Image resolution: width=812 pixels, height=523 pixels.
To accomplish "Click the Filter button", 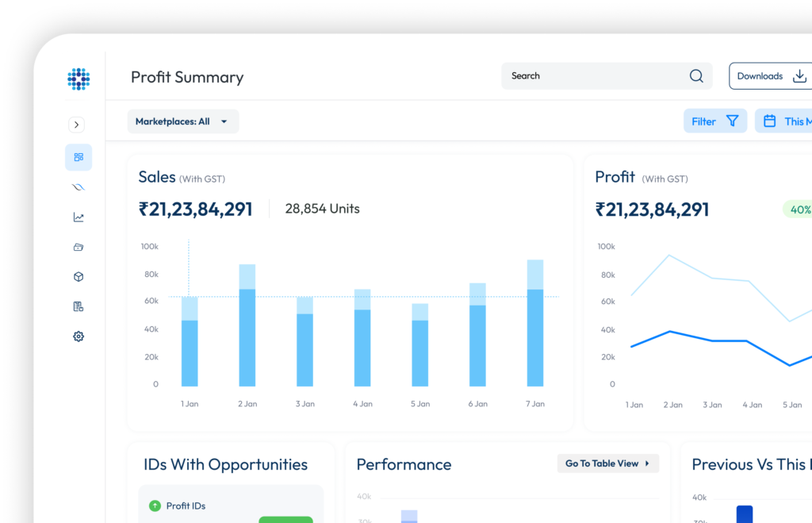I will pyautogui.click(x=714, y=121).
